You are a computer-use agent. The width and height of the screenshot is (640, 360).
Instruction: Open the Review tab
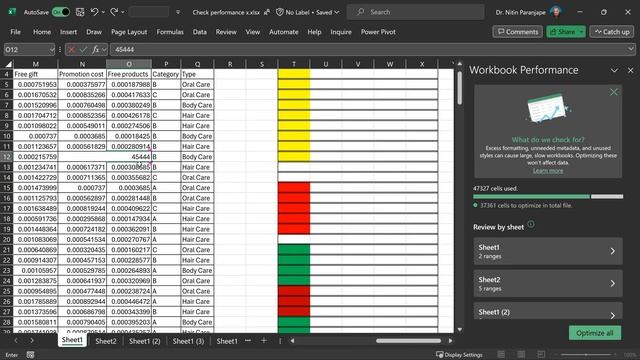point(226,32)
